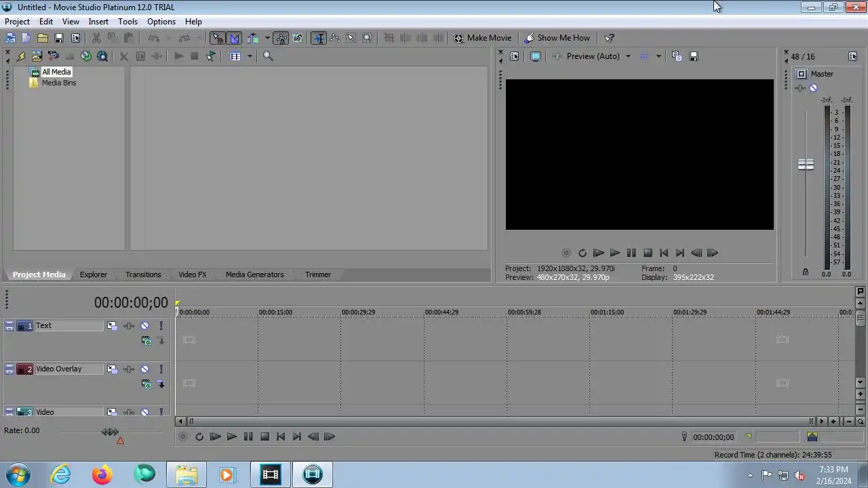Click the Show Me How button
Screen dimensions: 868x488
(x=557, y=38)
